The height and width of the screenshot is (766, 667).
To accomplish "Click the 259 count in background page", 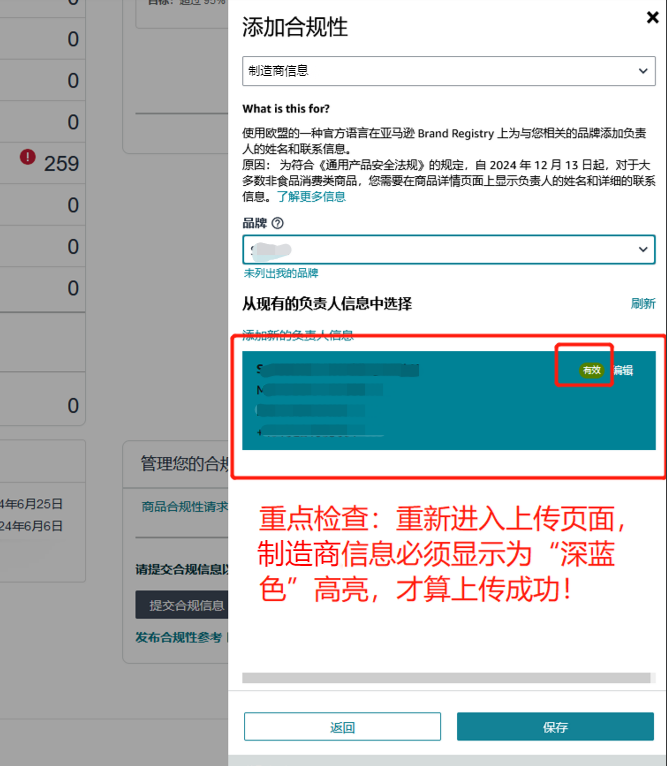I will tap(62, 164).
